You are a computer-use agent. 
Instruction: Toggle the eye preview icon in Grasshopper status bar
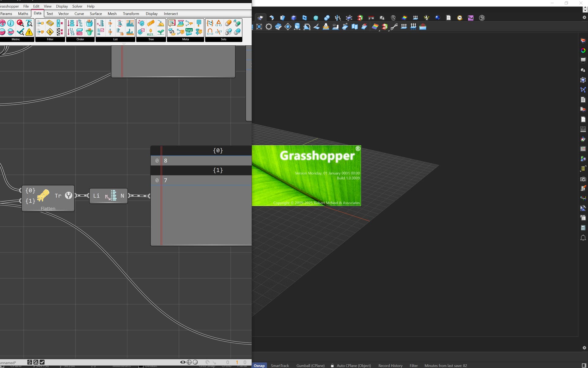[183, 362]
